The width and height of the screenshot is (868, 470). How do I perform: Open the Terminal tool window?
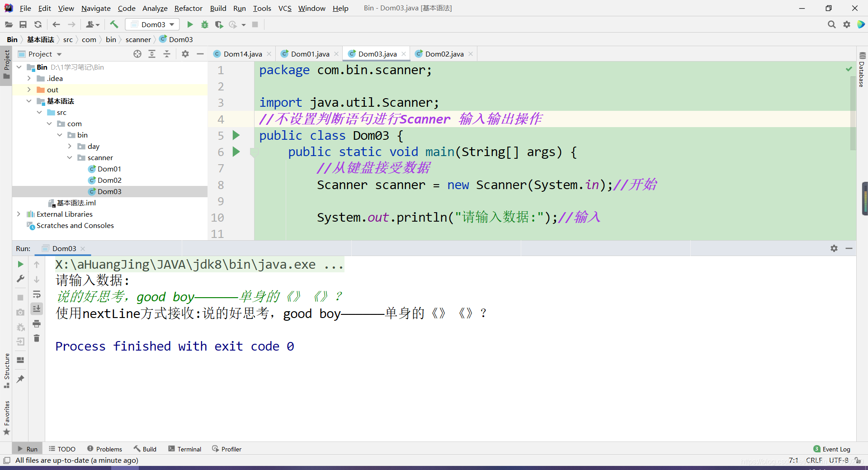click(x=185, y=449)
